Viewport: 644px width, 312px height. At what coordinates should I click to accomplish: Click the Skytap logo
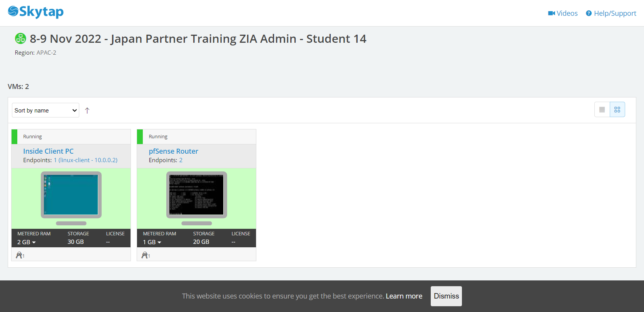pos(36,12)
